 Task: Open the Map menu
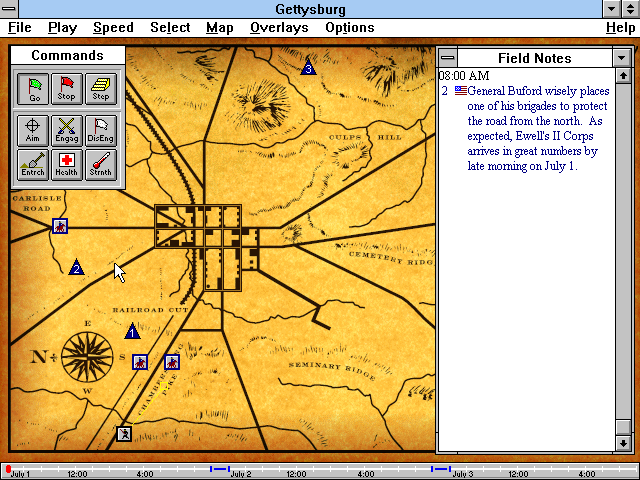220,28
